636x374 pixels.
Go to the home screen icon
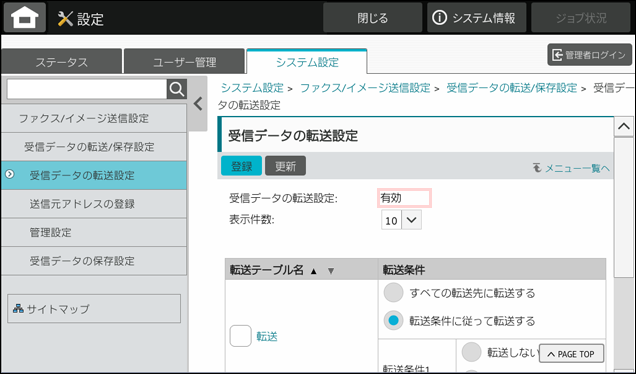tap(25, 18)
